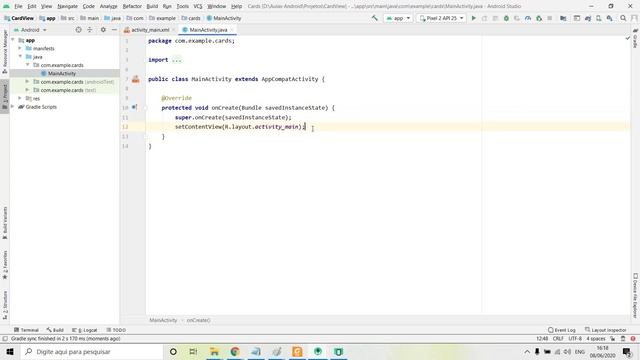Toggle the 2: Favorites side tab
Viewport: 640px width, 360px height.
coord(5,265)
